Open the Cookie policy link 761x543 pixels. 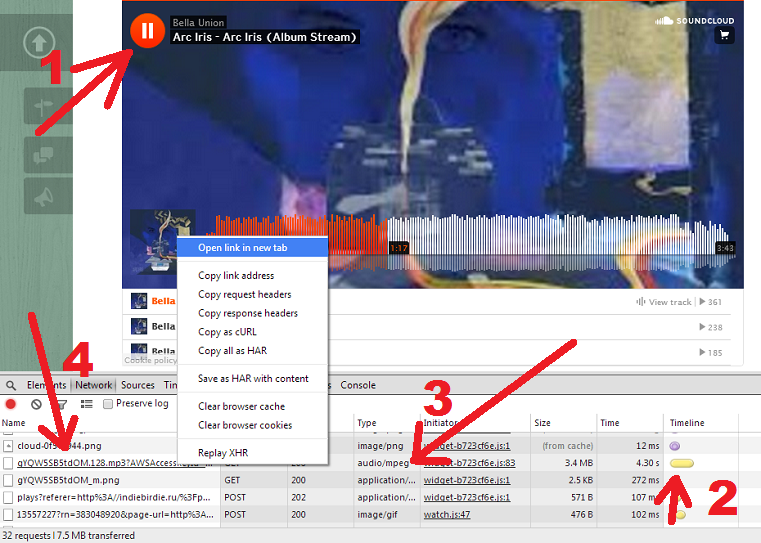150,360
